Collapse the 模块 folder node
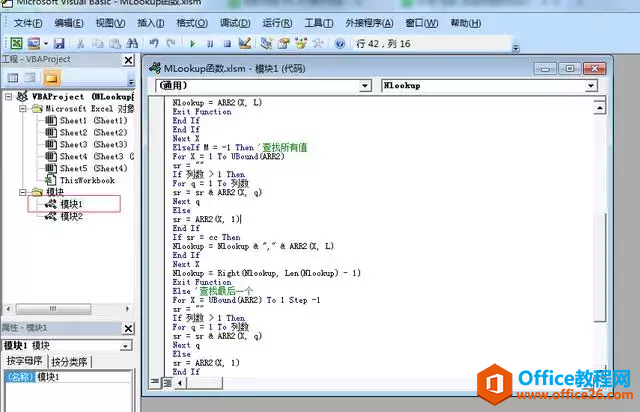 [23, 192]
